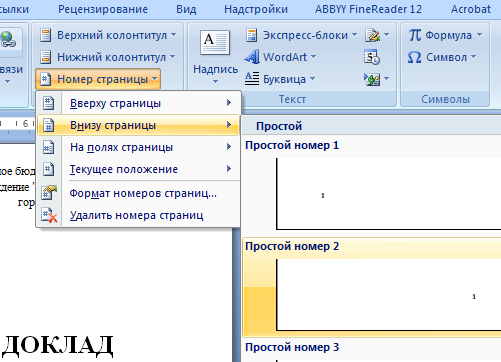Open the WordArt dropdown arrow
Image resolution: width=501 pixels, height=362 pixels.
point(313,57)
